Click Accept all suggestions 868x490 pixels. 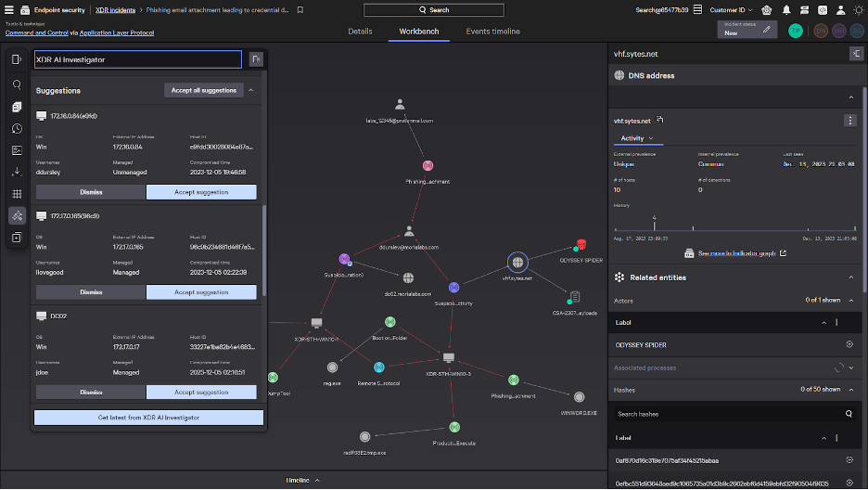(x=204, y=90)
